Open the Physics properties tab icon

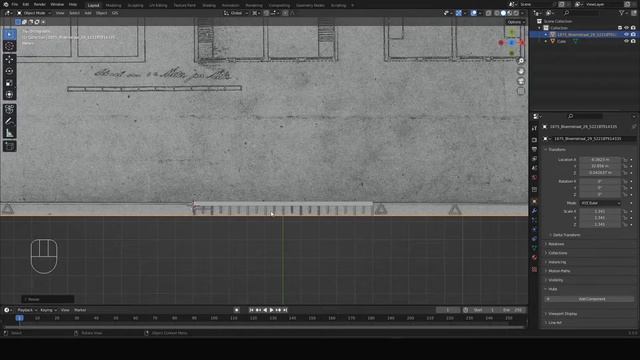pos(534,229)
